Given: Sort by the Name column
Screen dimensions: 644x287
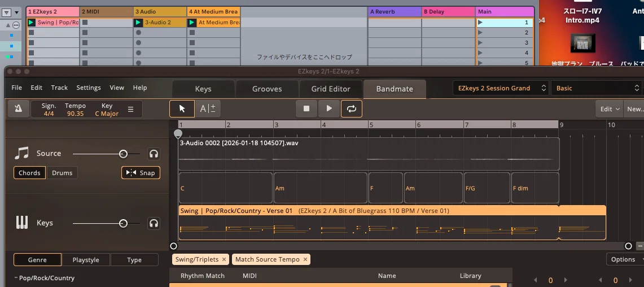Looking at the screenshot, I should [x=387, y=276].
